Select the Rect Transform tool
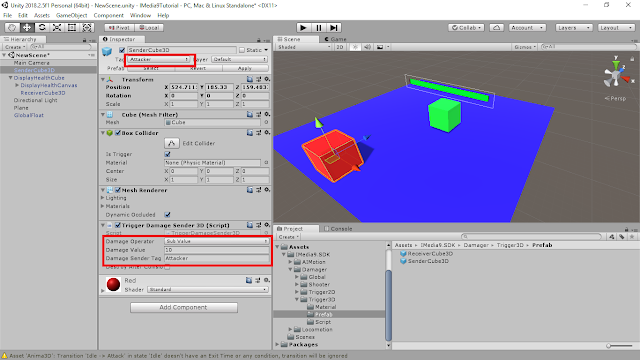This screenshot has width=640, height=360. coord(72,27)
